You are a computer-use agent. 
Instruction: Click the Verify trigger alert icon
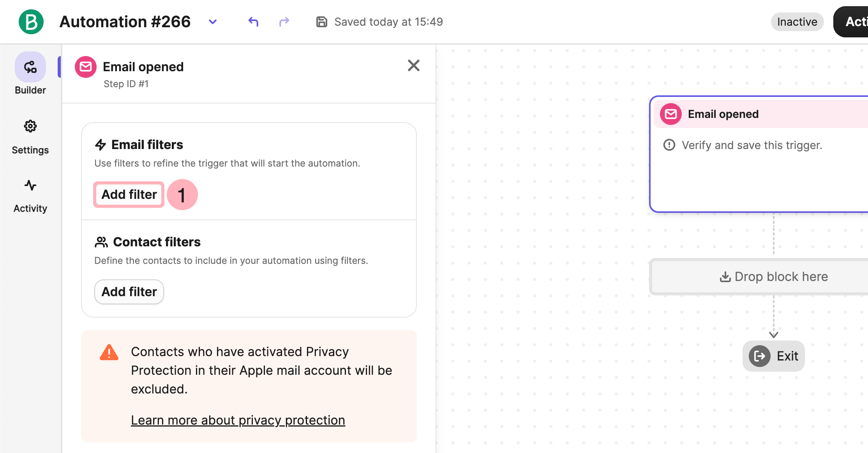[669, 145]
